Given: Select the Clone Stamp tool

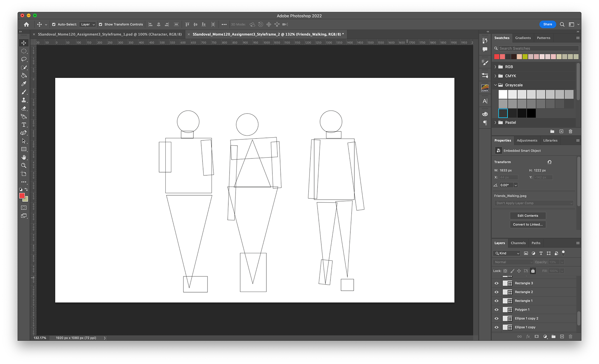Looking at the screenshot, I should click(x=24, y=100).
